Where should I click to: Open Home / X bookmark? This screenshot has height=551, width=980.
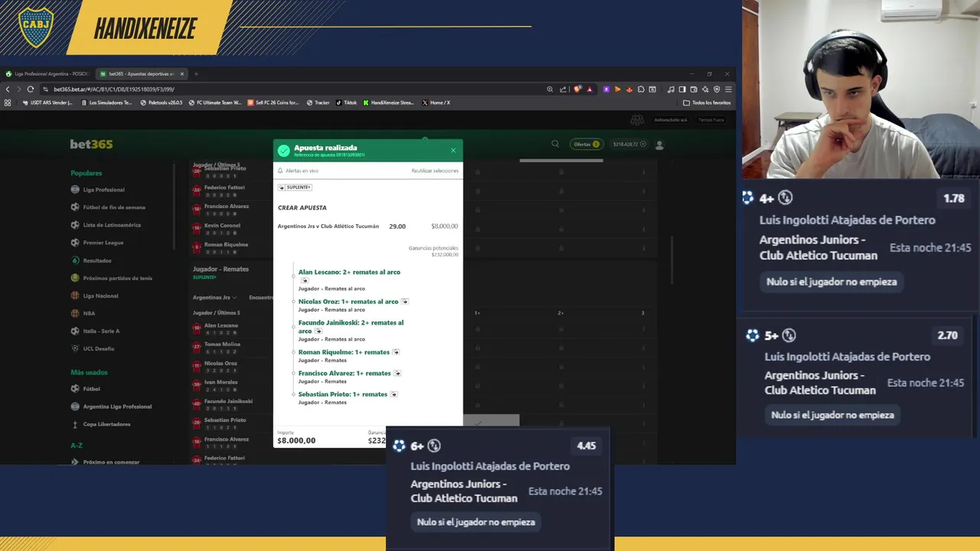point(436,103)
